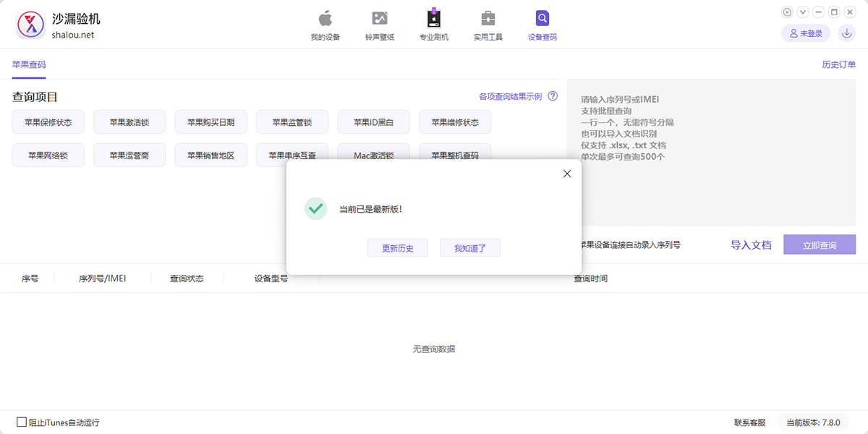Select 苹果网络锁 query item
The height and width of the screenshot is (434, 868).
(x=48, y=155)
